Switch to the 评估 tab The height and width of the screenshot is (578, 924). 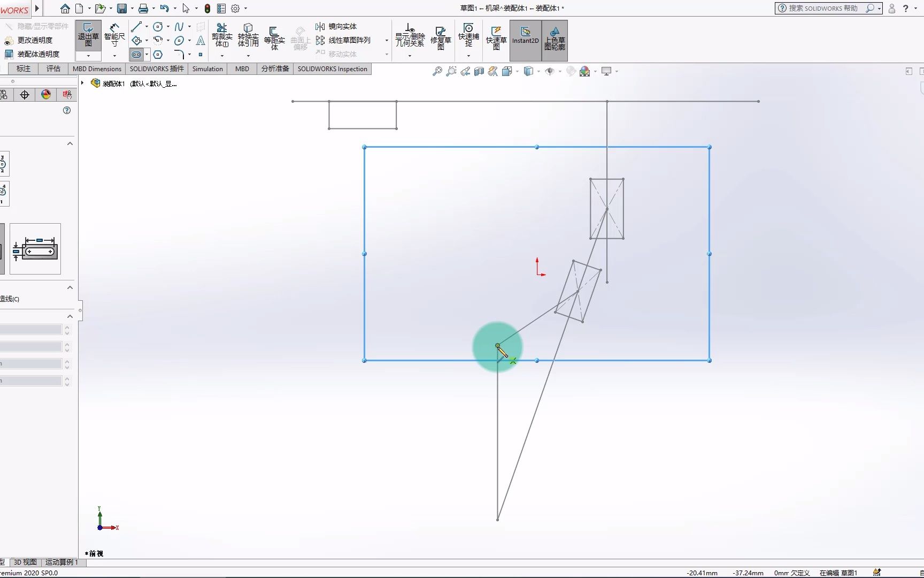tap(53, 69)
